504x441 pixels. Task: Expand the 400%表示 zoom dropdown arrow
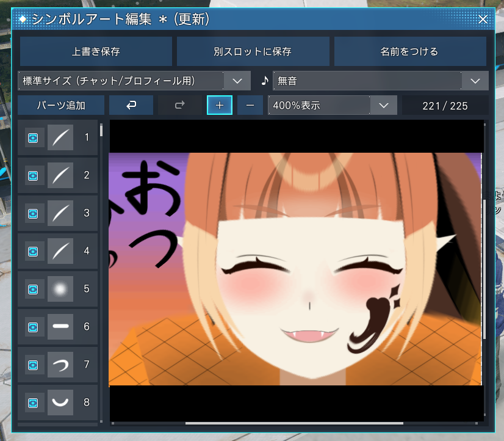[383, 105]
